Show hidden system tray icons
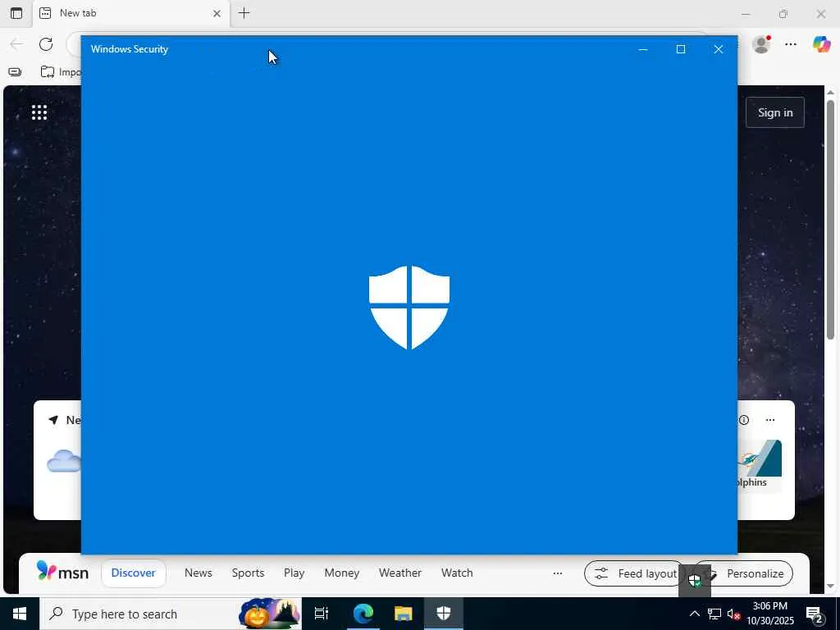Screen dimensions: 840x630 tap(694, 614)
